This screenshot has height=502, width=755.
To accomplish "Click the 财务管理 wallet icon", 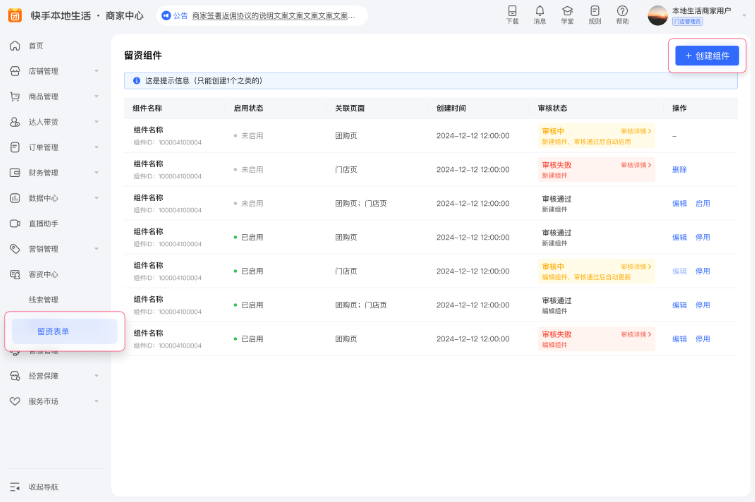I will coord(15,173).
